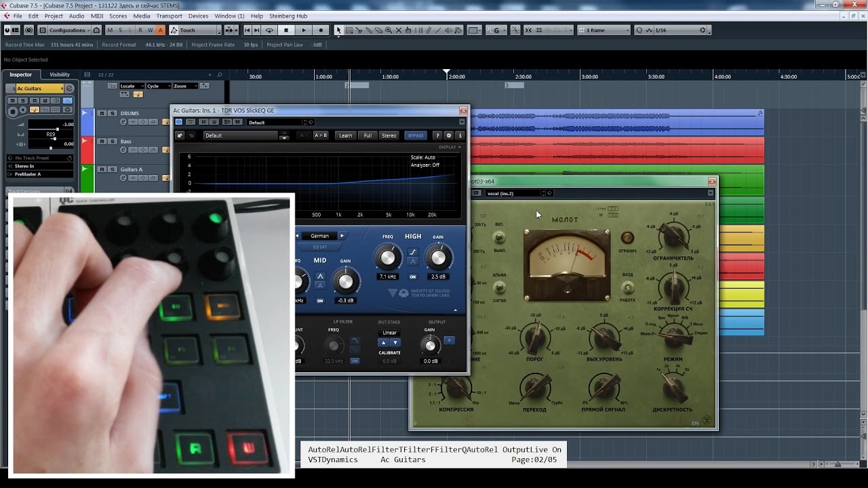This screenshot has width=868, height=488.
Task: Open SlickEQ help question mark icon
Action: click(x=437, y=136)
